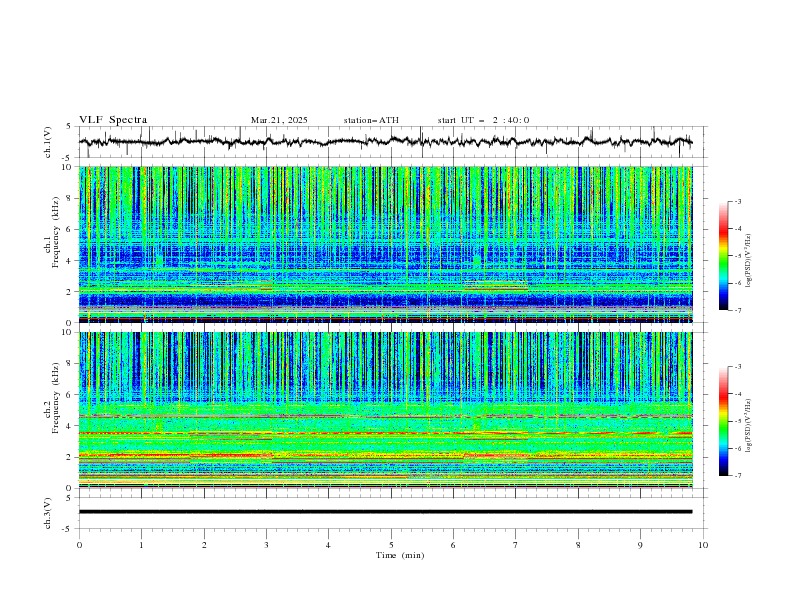This screenshot has height=612, width=792.
Task: Click the "start UT = 2 :40: 0" text
Action: pos(483,120)
